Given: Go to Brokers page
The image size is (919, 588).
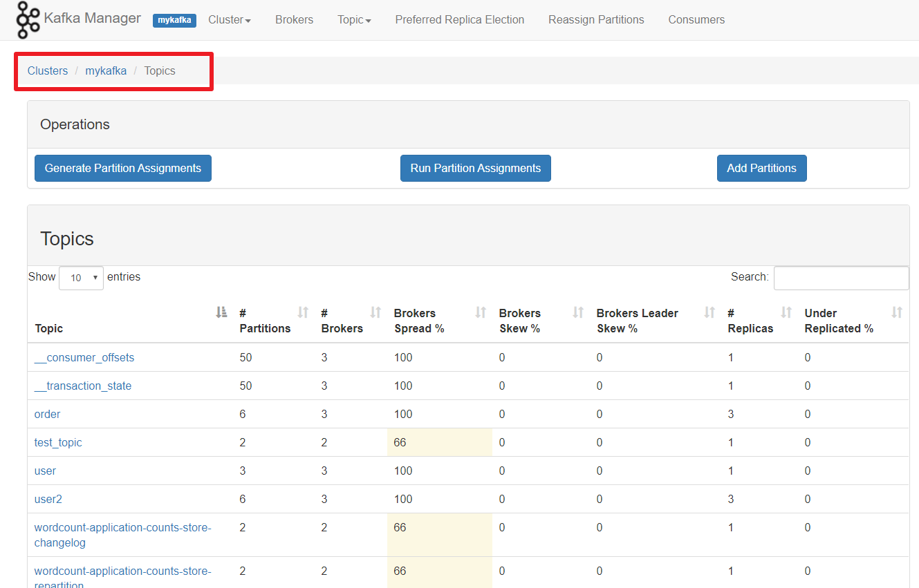Looking at the screenshot, I should click(294, 20).
